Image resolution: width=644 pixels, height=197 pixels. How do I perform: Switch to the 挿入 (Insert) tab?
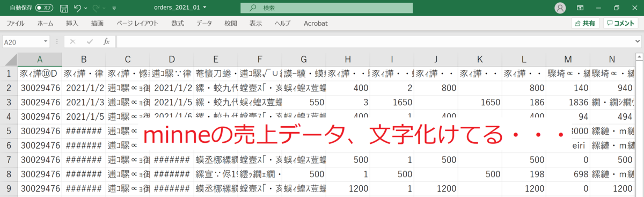point(72,24)
